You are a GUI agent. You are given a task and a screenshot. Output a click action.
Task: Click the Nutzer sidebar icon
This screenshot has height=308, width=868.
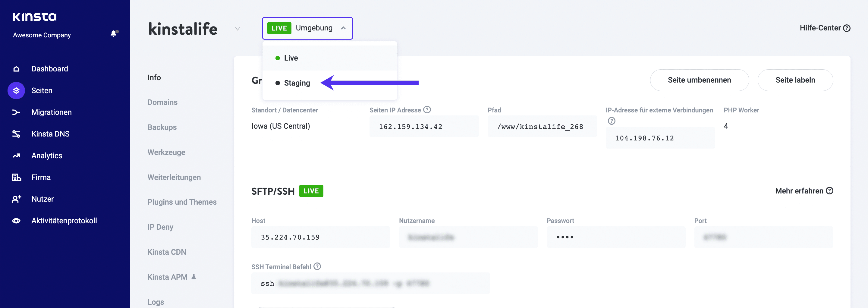point(16,199)
